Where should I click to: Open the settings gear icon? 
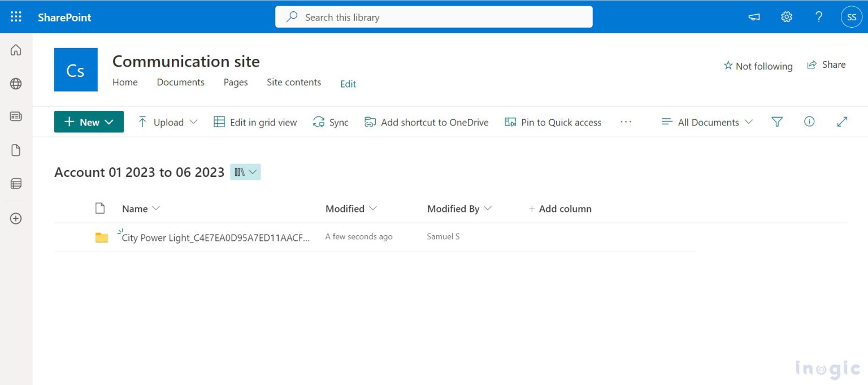tap(787, 17)
